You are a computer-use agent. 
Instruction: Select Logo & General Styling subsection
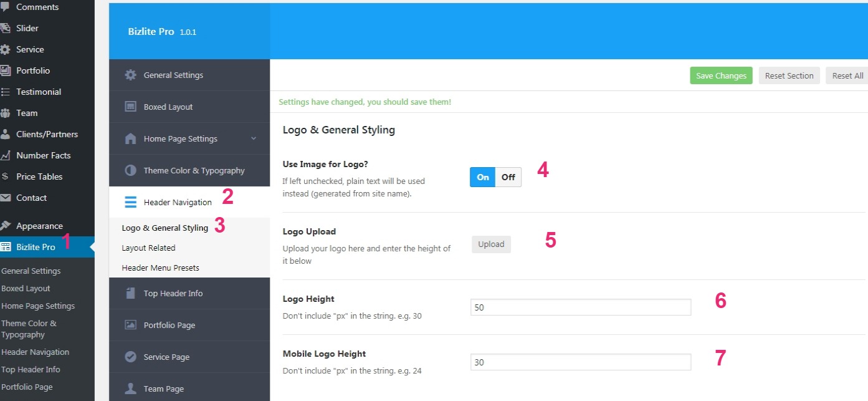[x=165, y=228]
